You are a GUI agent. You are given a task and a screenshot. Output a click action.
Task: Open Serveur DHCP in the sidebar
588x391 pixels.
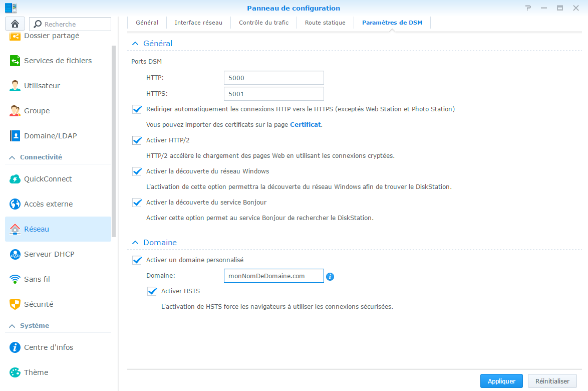pos(58,254)
